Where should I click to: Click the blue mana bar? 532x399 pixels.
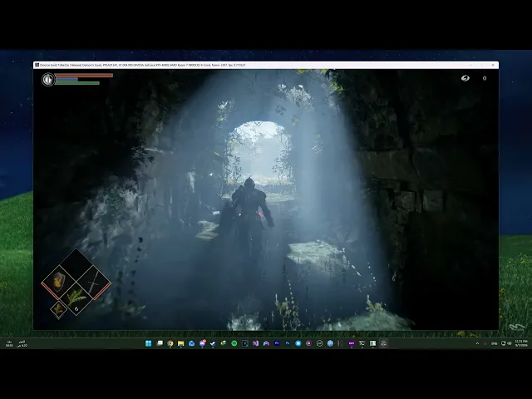click(x=66, y=79)
